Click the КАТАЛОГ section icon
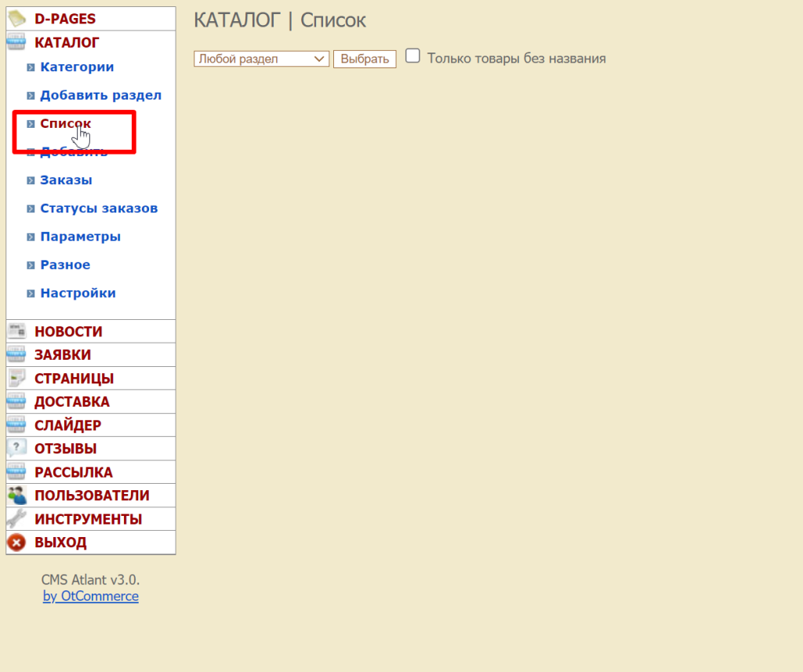Viewport: 803px width, 672px height. coord(16,42)
